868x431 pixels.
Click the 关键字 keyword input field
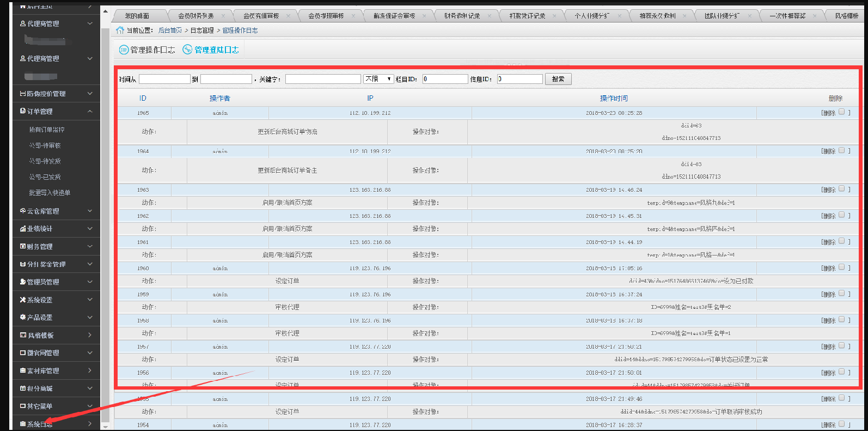(323, 79)
